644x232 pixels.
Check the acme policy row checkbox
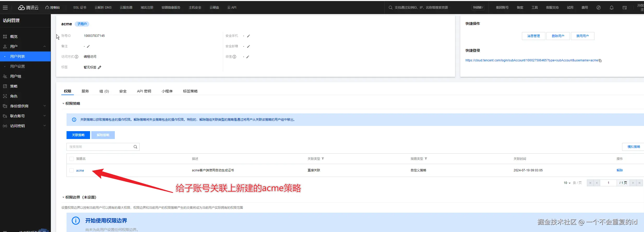(71, 170)
